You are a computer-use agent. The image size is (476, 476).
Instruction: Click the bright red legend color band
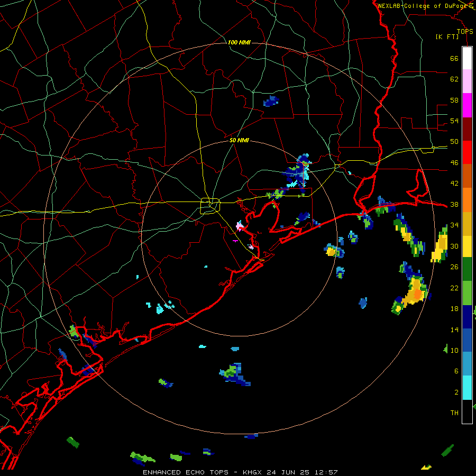(x=467, y=152)
